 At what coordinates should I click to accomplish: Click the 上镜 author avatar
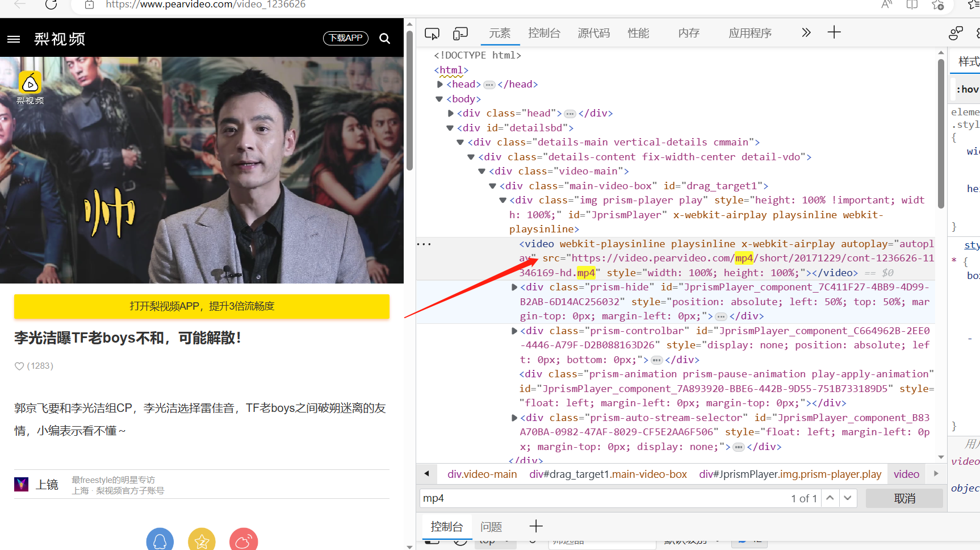pyautogui.click(x=22, y=484)
